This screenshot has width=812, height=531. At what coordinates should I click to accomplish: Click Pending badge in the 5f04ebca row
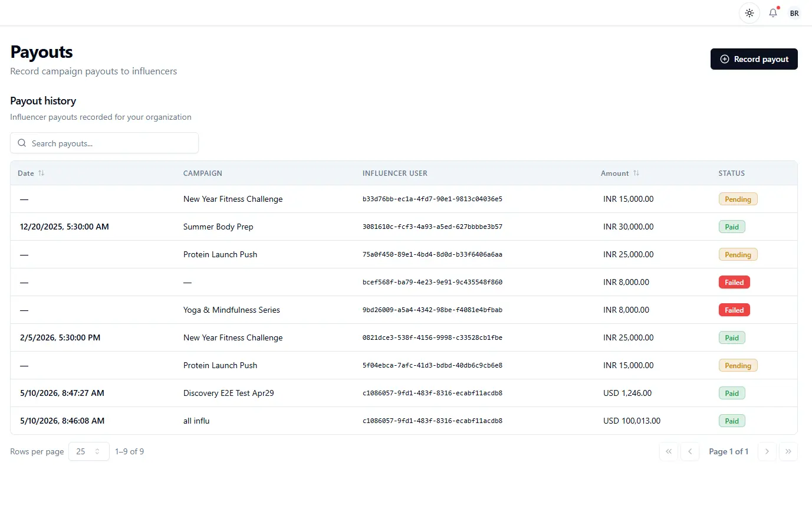click(x=738, y=365)
